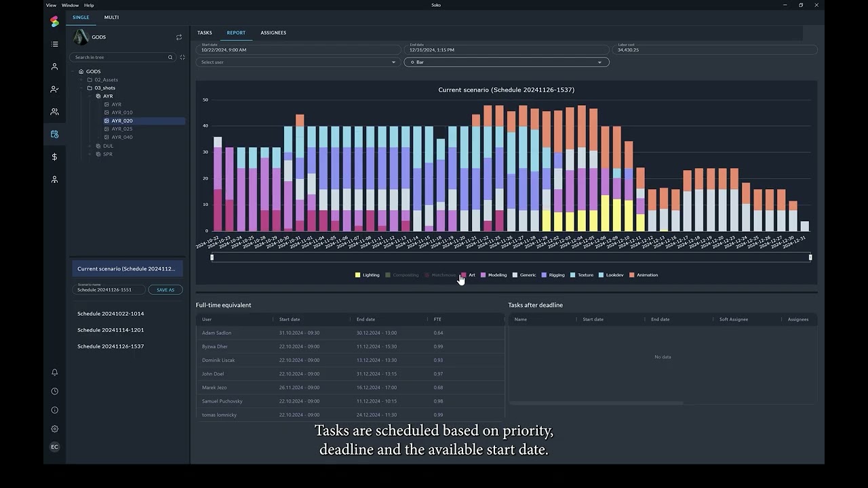
Task: Toggle Lookdev series in legend
Action: click(611, 275)
